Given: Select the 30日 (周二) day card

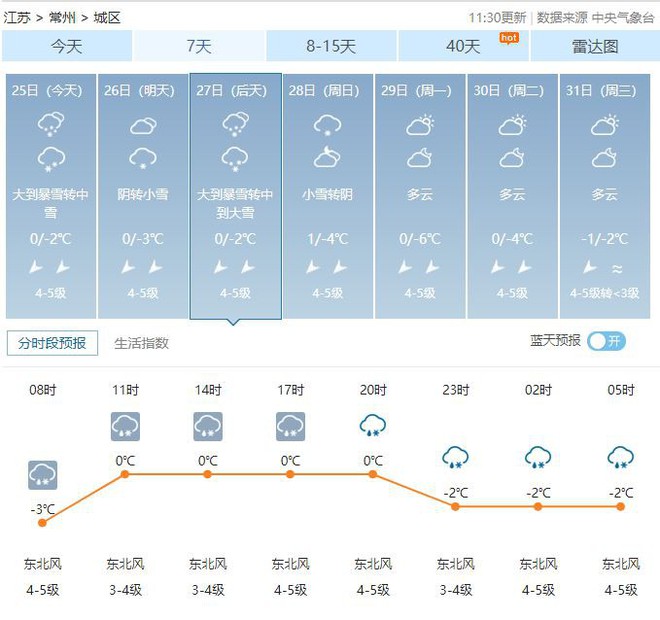Looking at the screenshot, I should point(512,196).
